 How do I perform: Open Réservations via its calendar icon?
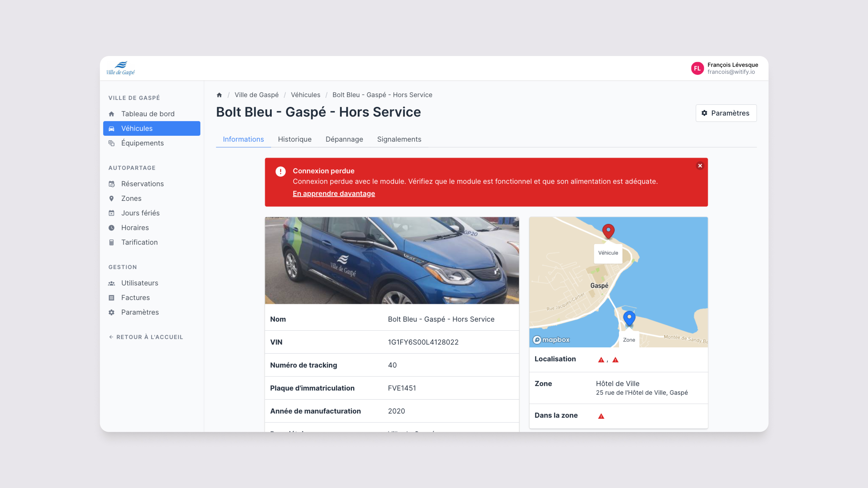tap(111, 183)
